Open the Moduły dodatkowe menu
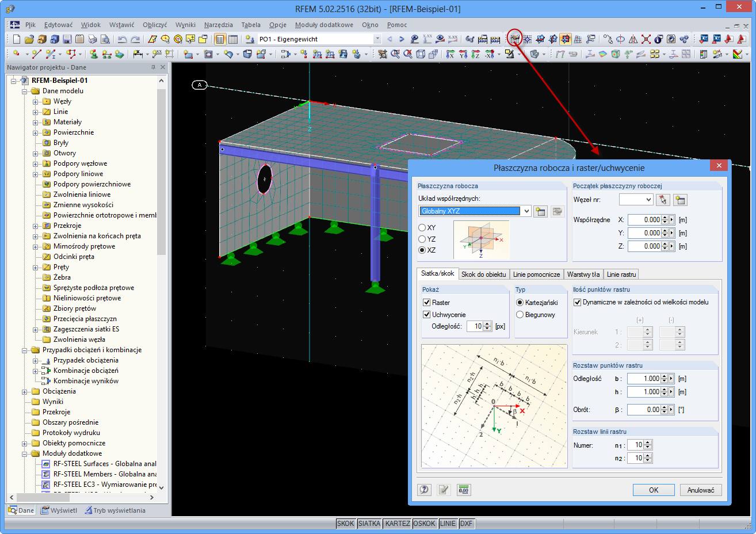 click(324, 25)
